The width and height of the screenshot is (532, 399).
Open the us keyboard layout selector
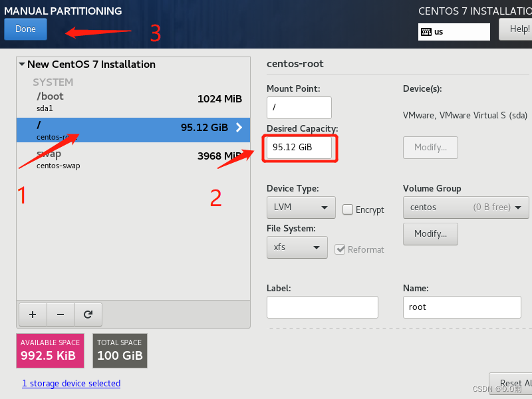tap(454, 32)
